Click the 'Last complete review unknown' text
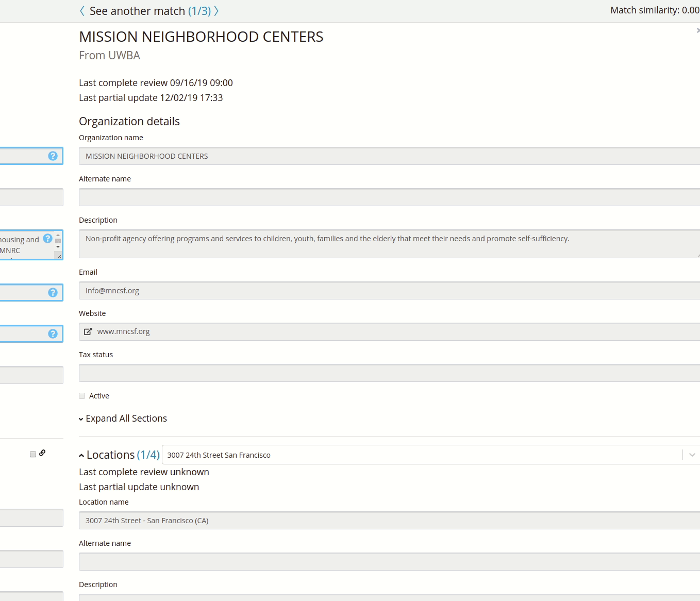This screenshot has height=601, width=700. click(x=144, y=472)
